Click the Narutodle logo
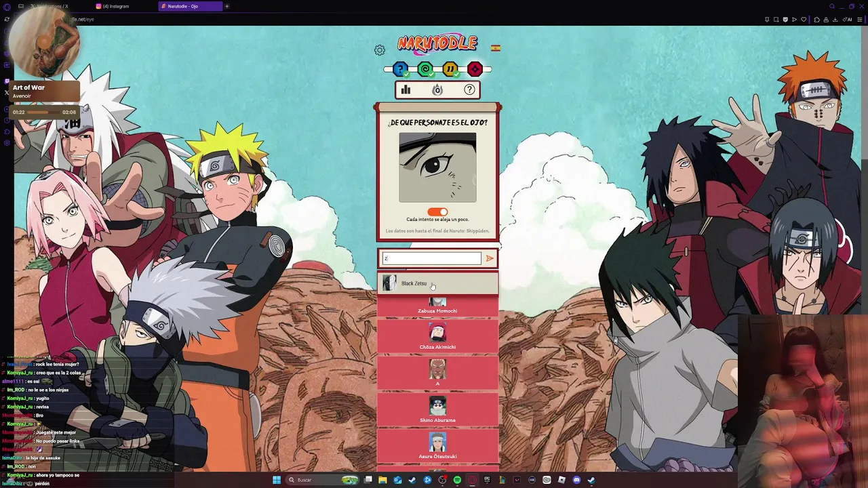Image resolution: width=868 pixels, height=488 pixels. pos(437,45)
